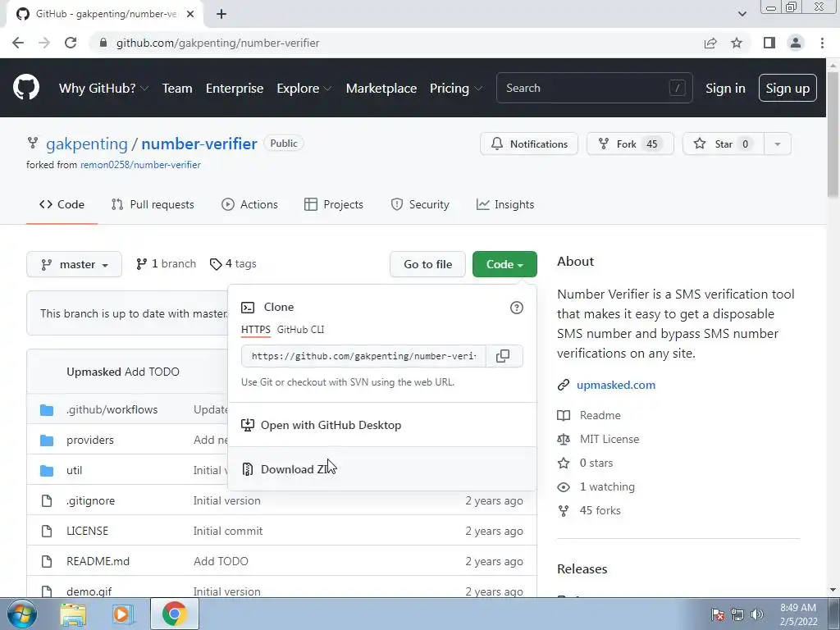
Task: Click the 4 tags link
Action: pos(233,264)
